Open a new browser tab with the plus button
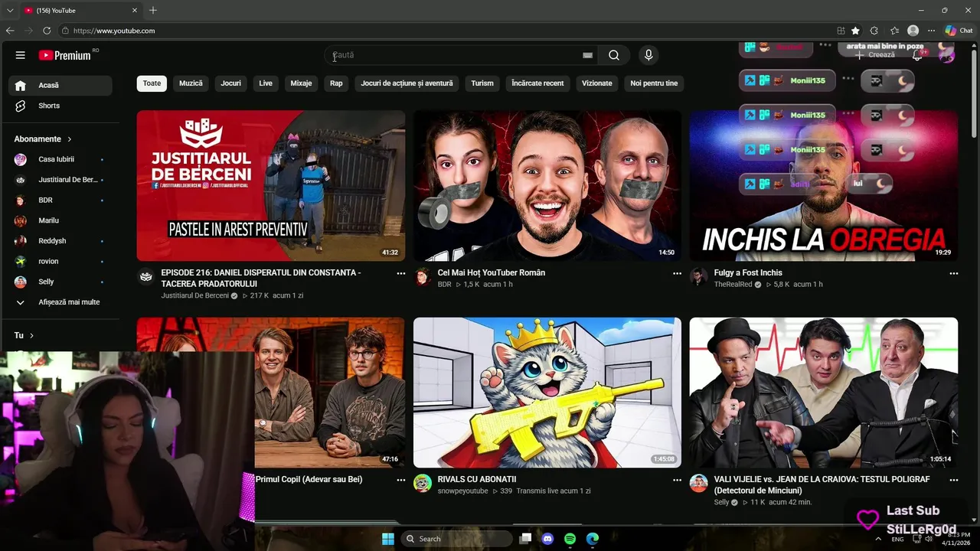The image size is (980, 551). coord(153,10)
